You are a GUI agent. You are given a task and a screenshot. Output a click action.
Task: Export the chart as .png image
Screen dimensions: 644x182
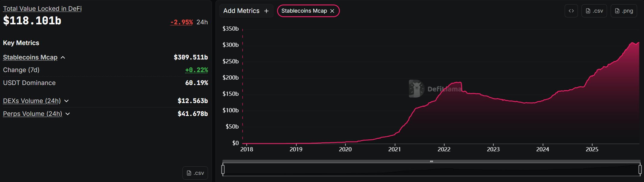tap(624, 11)
